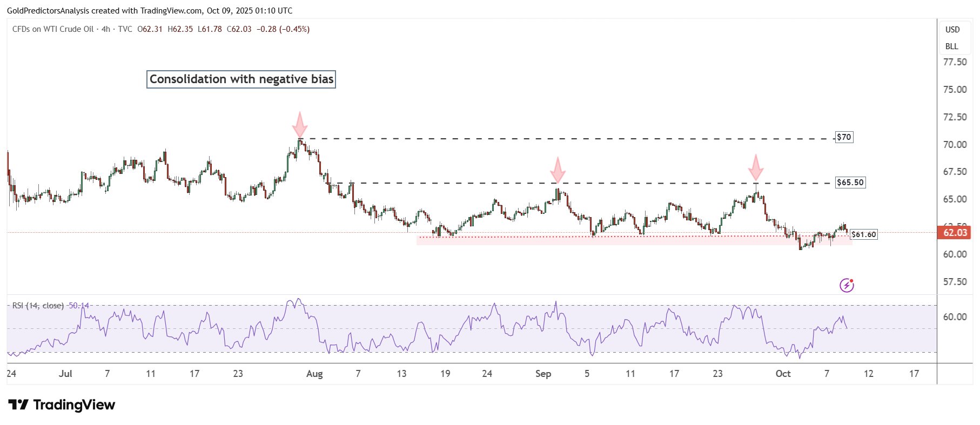The width and height of the screenshot is (980, 425).
Task: Click the CFDs on WTI Crude Oil title
Action: [53, 29]
